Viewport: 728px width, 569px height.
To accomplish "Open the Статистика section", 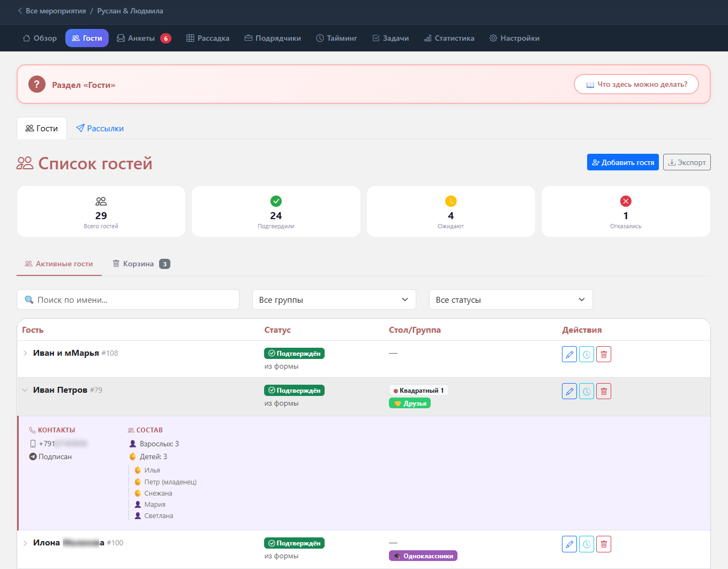I will [x=449, y=38].
